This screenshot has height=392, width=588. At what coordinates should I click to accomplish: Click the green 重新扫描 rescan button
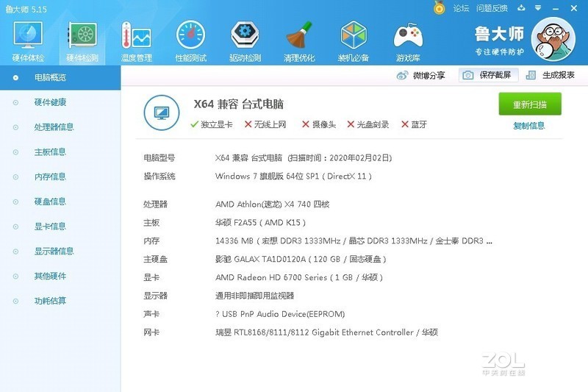(530, 104)
